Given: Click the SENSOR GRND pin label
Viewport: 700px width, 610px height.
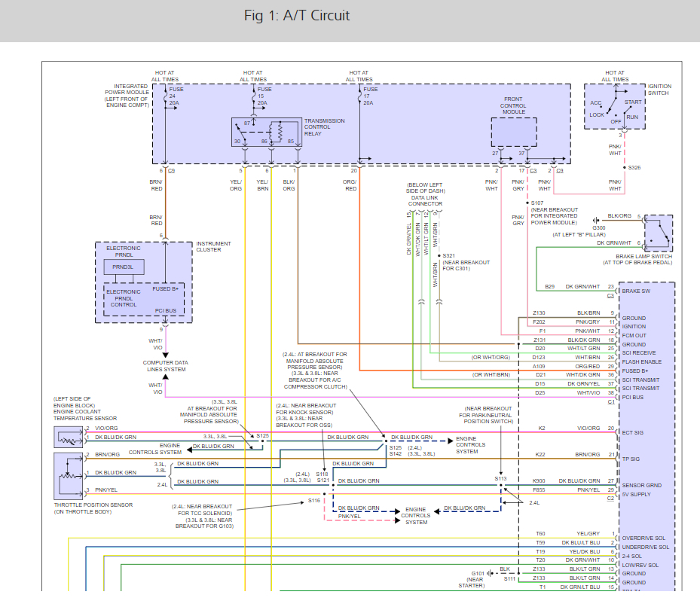Looking at the screenshot, I should (x=641, y=486).
